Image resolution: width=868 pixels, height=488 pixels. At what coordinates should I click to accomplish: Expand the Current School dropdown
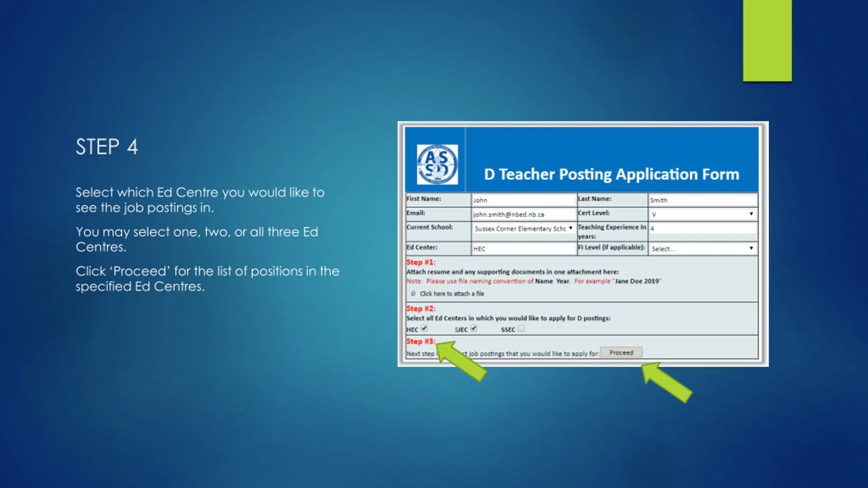(x=524, y=228)
